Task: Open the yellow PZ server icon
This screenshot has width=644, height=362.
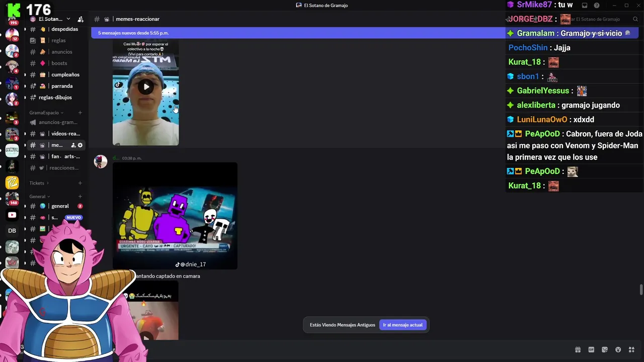Action: pyautogui.click(x=12, y=183)
